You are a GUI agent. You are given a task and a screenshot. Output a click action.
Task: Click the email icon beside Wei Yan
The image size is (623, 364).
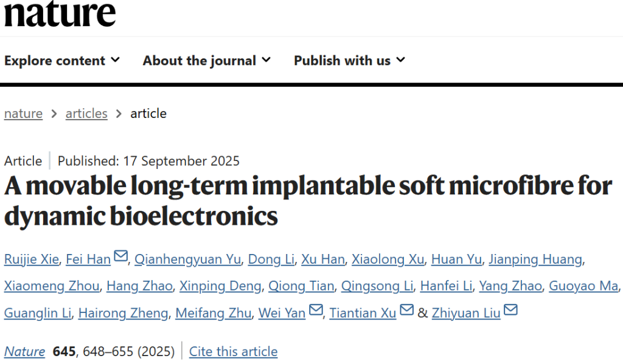316,311
